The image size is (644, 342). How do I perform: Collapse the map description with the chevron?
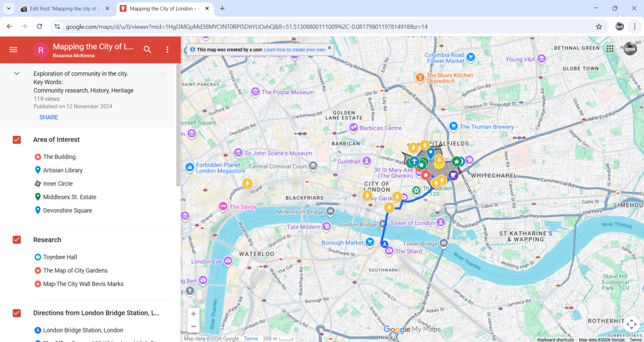click(x=17, y=74)
